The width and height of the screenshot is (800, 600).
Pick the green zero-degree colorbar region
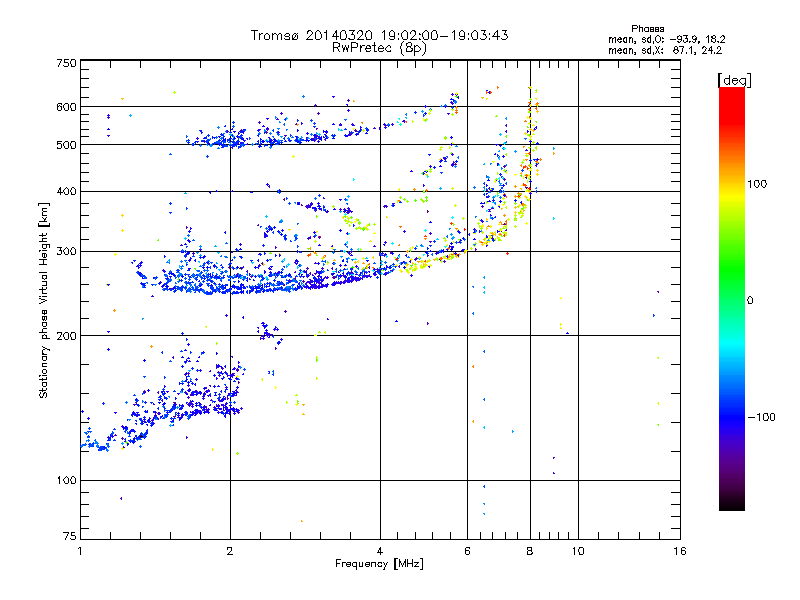point(732,300)
